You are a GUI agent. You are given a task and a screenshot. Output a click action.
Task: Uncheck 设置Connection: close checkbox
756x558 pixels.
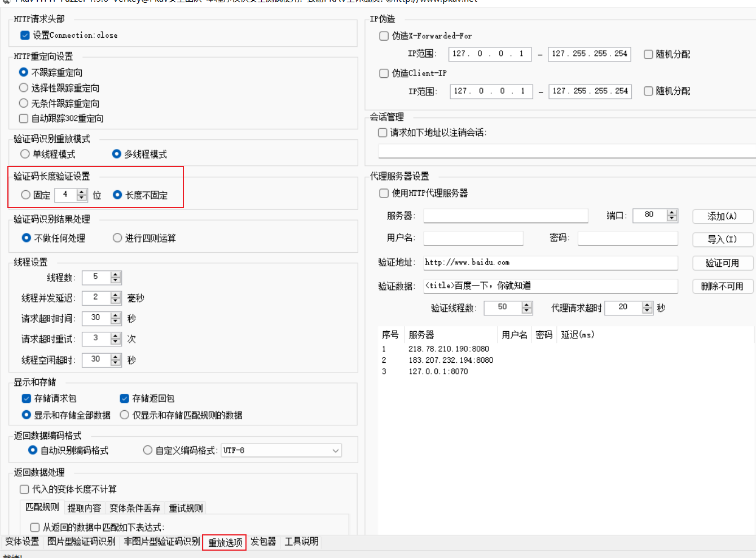(25, 36)
